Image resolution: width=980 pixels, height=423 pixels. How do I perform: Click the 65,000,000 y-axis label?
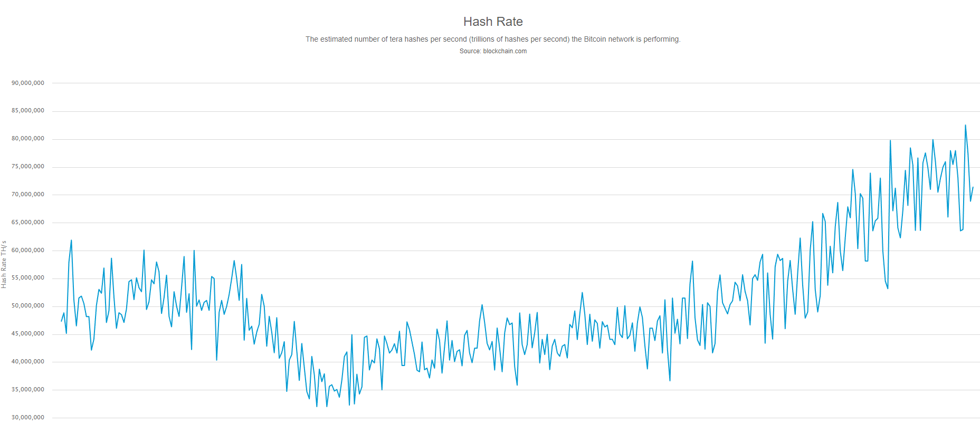28,223
